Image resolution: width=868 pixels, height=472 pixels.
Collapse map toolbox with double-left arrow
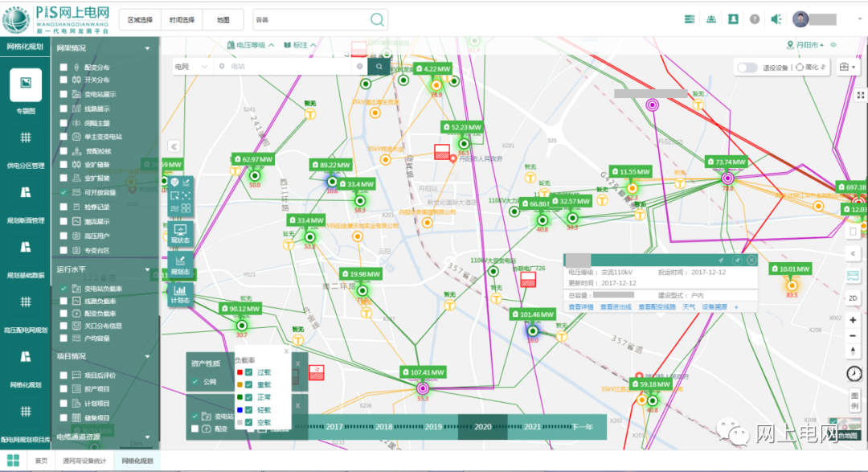(x=174, y=147)
